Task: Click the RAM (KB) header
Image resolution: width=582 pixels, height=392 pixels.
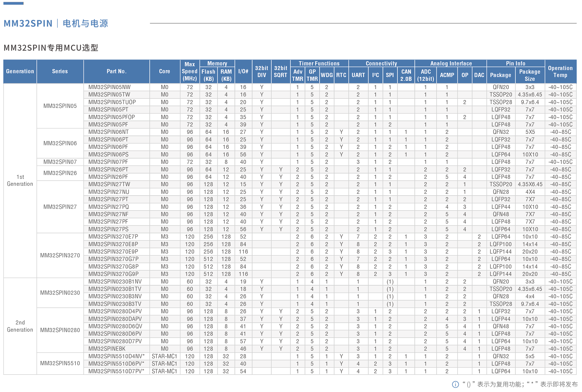Action: pyautogui.click(x=226, y=75)
